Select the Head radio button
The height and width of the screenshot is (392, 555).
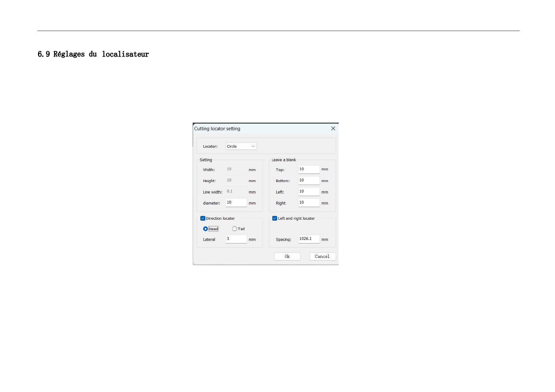point(205,229)
